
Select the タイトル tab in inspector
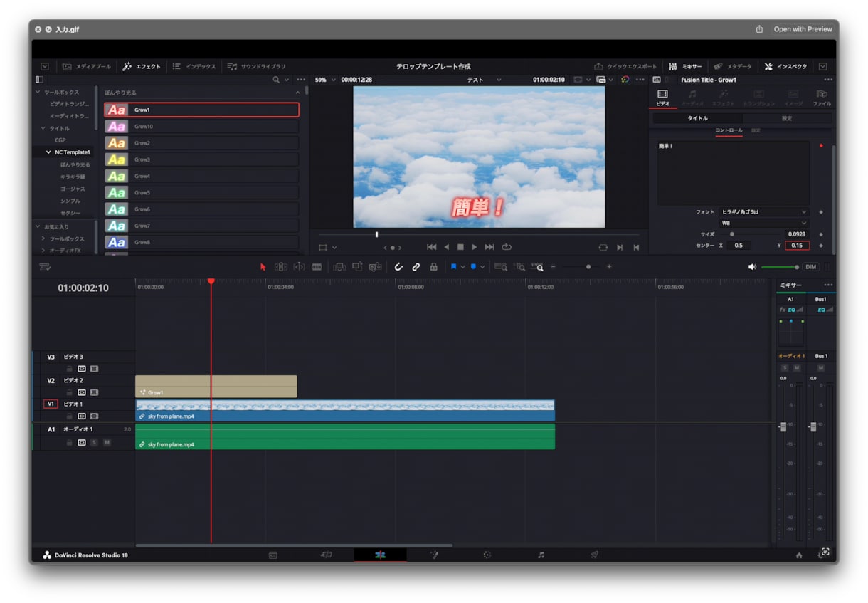[697, 118]
